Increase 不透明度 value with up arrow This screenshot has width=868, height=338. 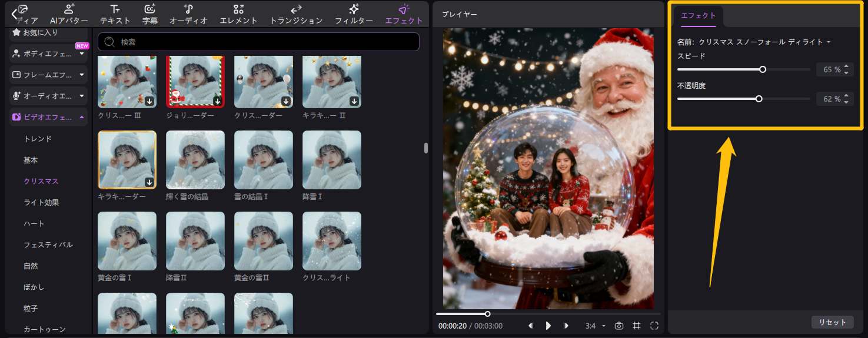(x=846, y=96)
